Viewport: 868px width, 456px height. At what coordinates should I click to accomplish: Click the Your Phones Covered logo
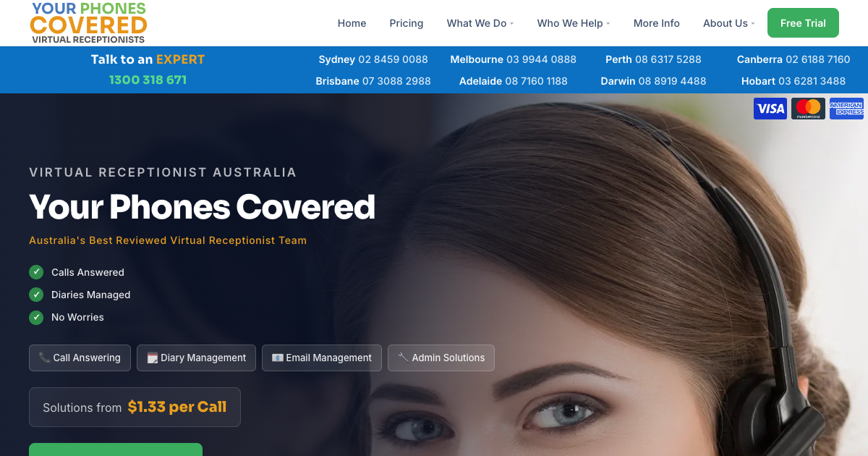[x=87, y=22]
